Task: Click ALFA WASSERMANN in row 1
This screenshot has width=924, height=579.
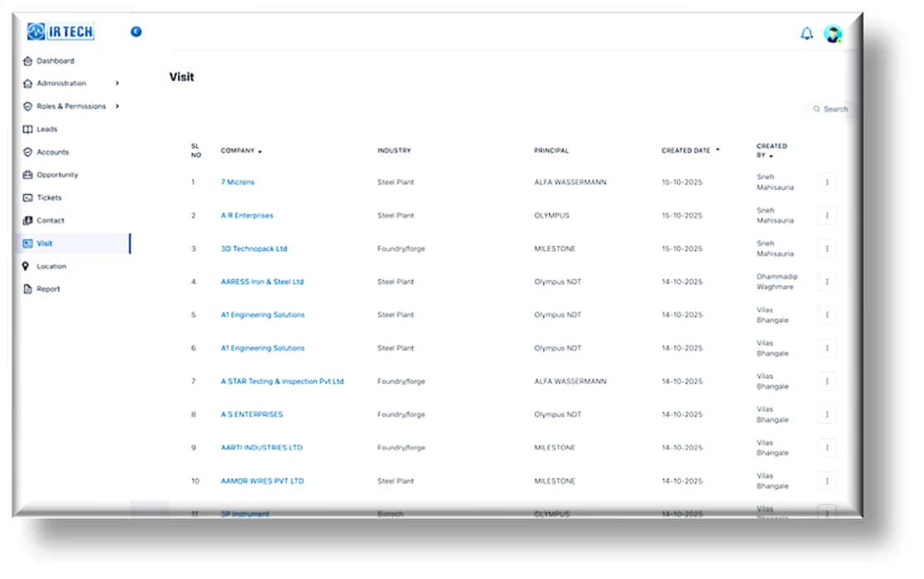Action: (x=570, y=182)
